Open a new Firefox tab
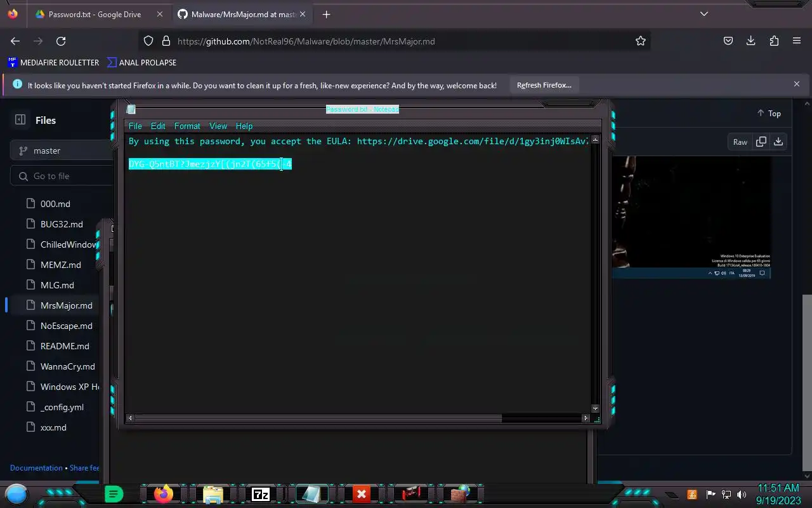Screen dimensions: 812x508 click(x=326, y=14)
